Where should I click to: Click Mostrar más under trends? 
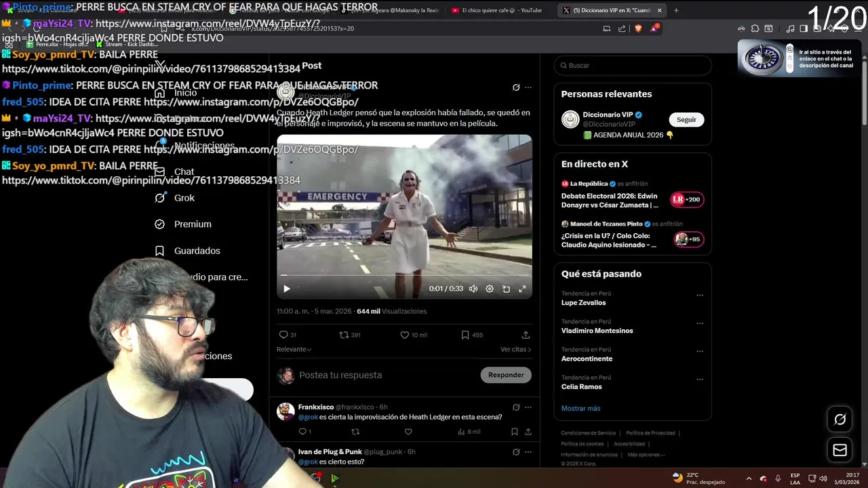[580, 409]
